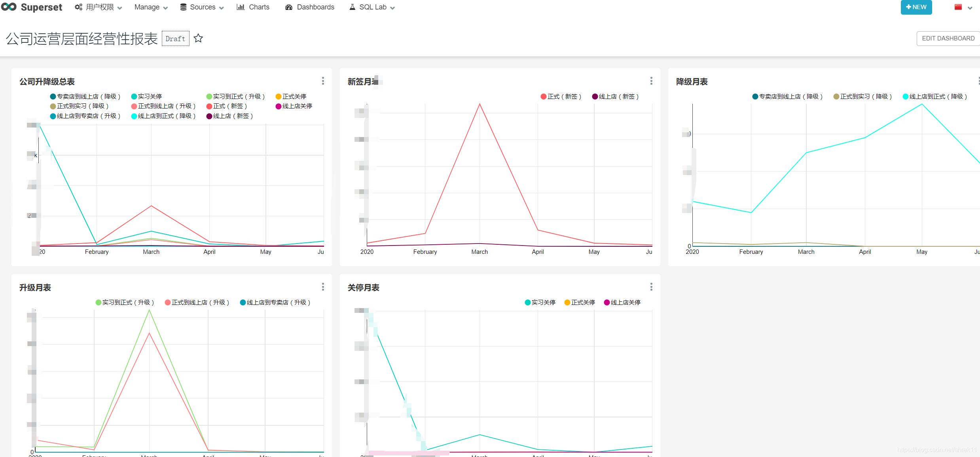Click the Dashboards gauge icon
The image size is (980, 457).
(289, 7)
